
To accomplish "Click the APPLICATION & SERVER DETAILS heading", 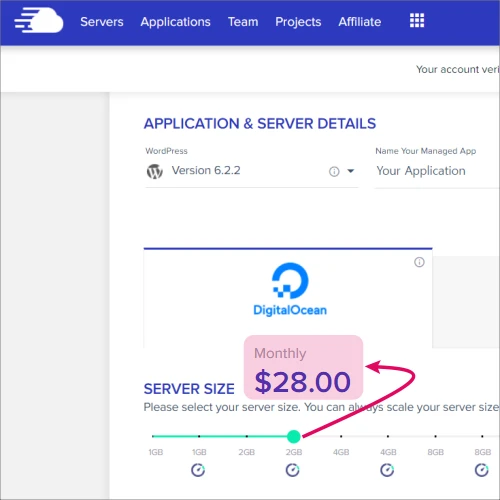I will click(260, 124).
